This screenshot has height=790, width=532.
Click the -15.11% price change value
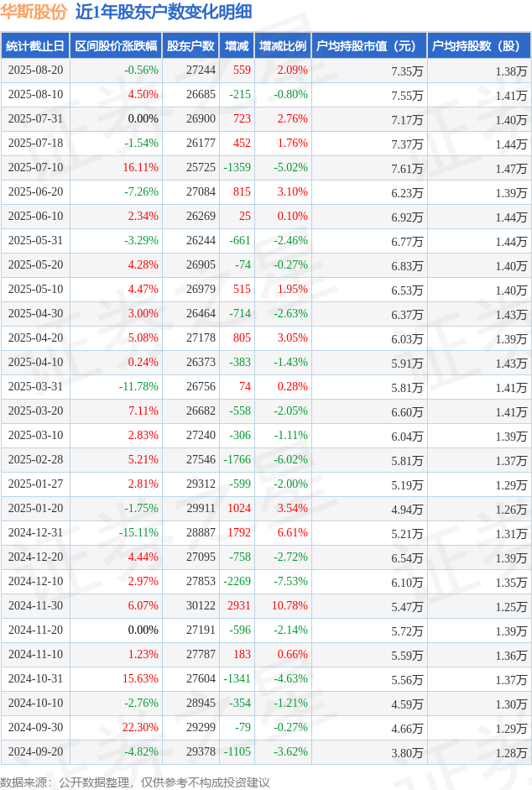point(138,532)
